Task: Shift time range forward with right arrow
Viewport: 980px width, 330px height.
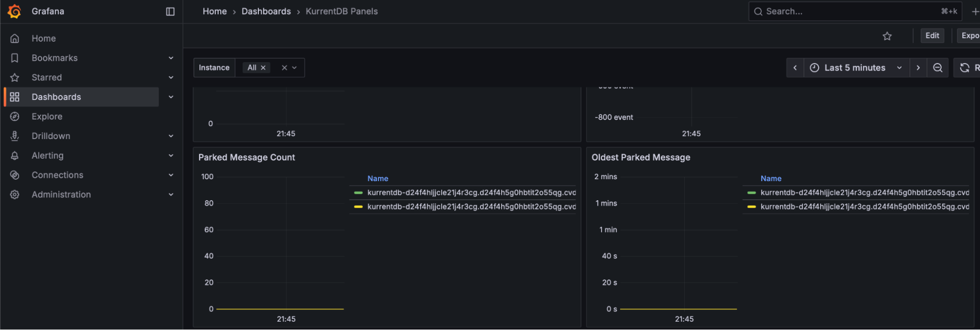Action: (918, 68)
